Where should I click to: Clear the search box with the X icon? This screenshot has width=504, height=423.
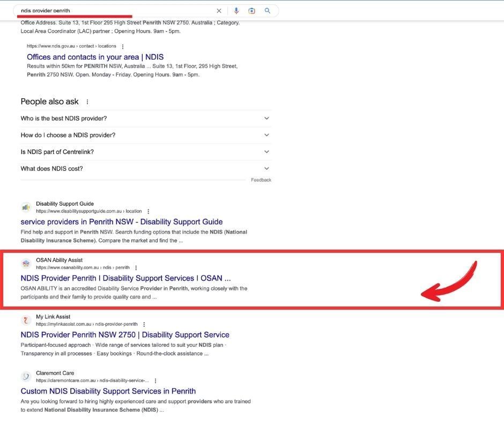(x=219, y=11)
